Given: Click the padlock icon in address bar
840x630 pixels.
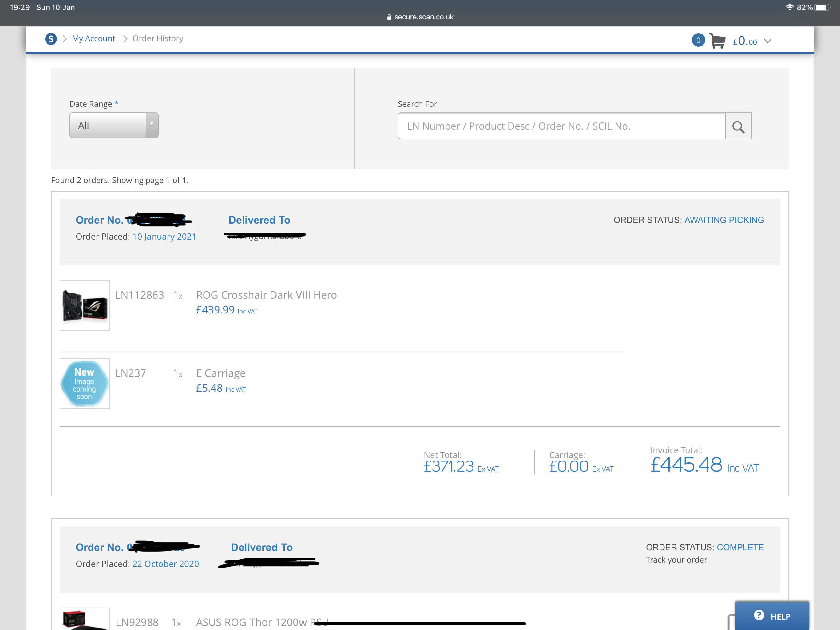Looking at the screenshot, I should point(389,17).
